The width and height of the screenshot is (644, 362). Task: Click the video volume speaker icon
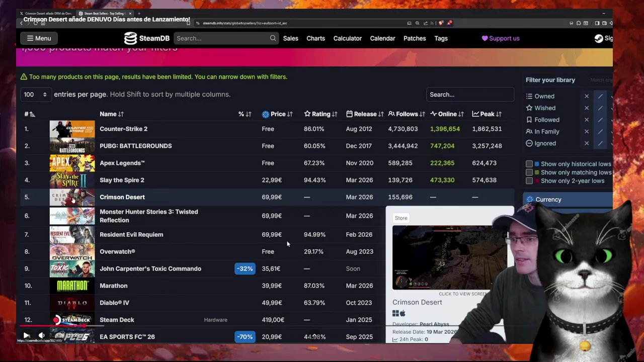pyautogui.click(x=42, y=336)
